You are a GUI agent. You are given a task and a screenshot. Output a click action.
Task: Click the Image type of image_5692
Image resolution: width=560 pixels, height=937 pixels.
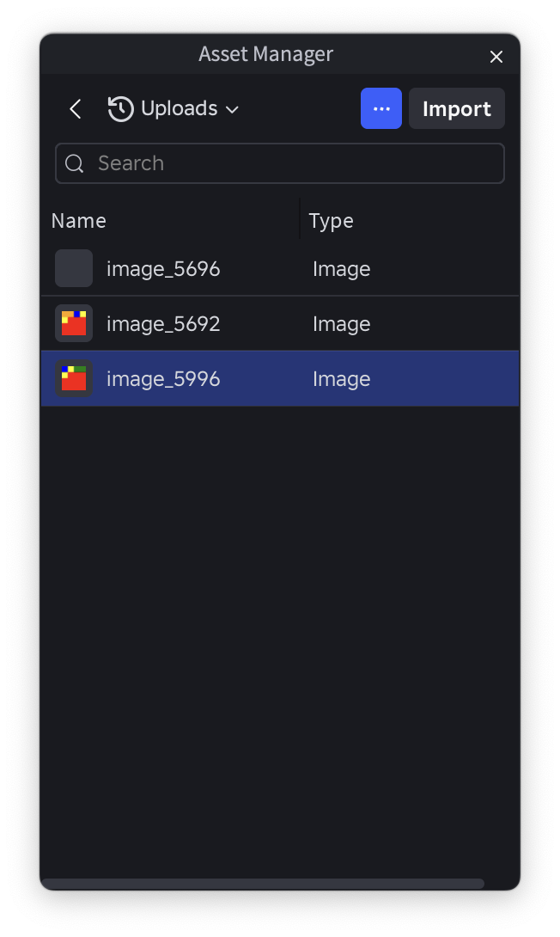pyautogui.click(x=342, y=324)
